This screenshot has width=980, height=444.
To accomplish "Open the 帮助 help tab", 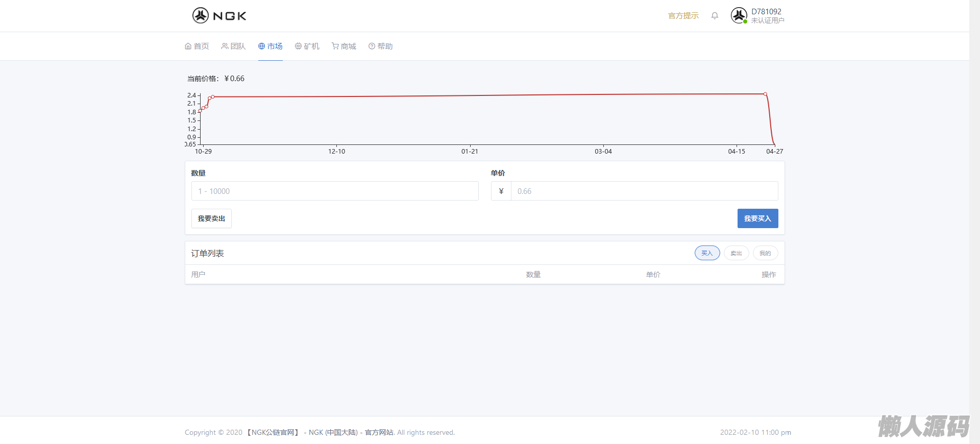I will click(380, 46).
